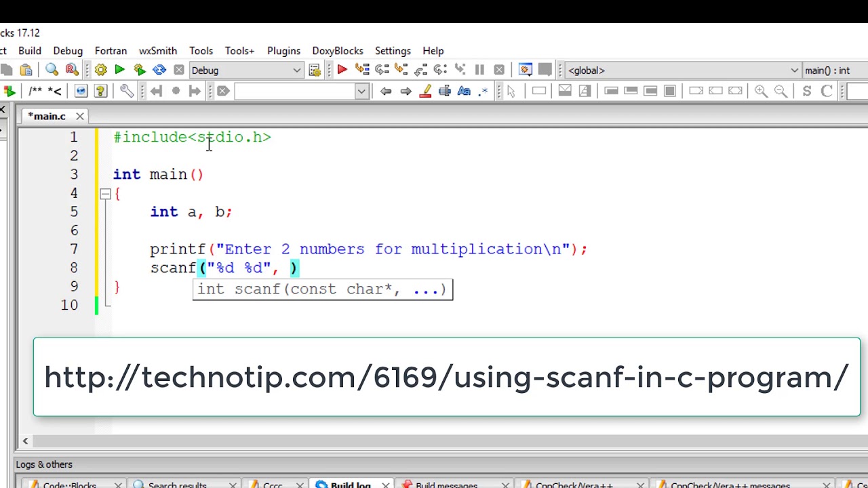Open the main() : int function dropdown
Screen dimensions: 868x488
tap(835, 70)
